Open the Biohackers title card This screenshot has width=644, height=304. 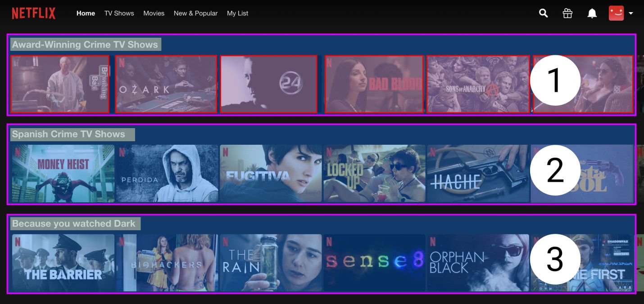(167, 263)
